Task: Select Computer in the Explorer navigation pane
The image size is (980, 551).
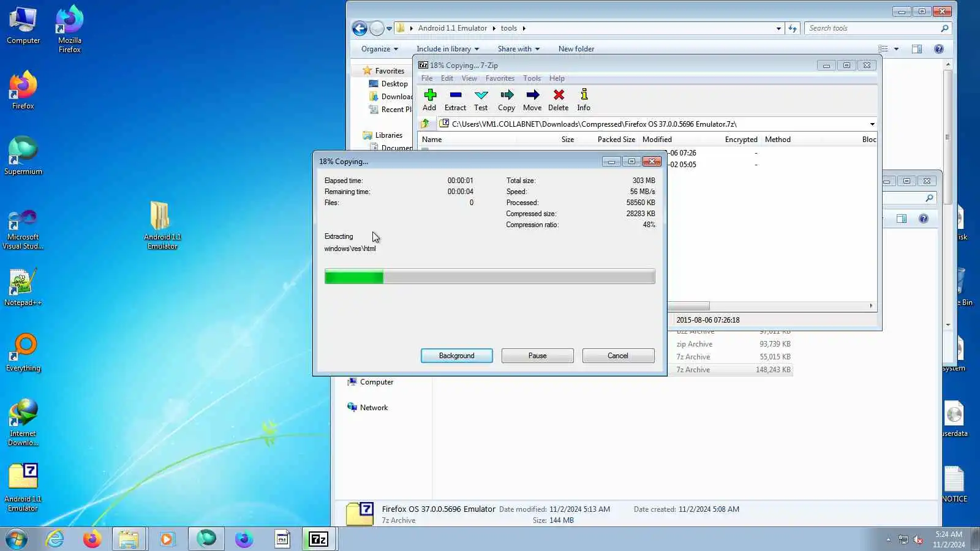Action: (x=371, y=382)
